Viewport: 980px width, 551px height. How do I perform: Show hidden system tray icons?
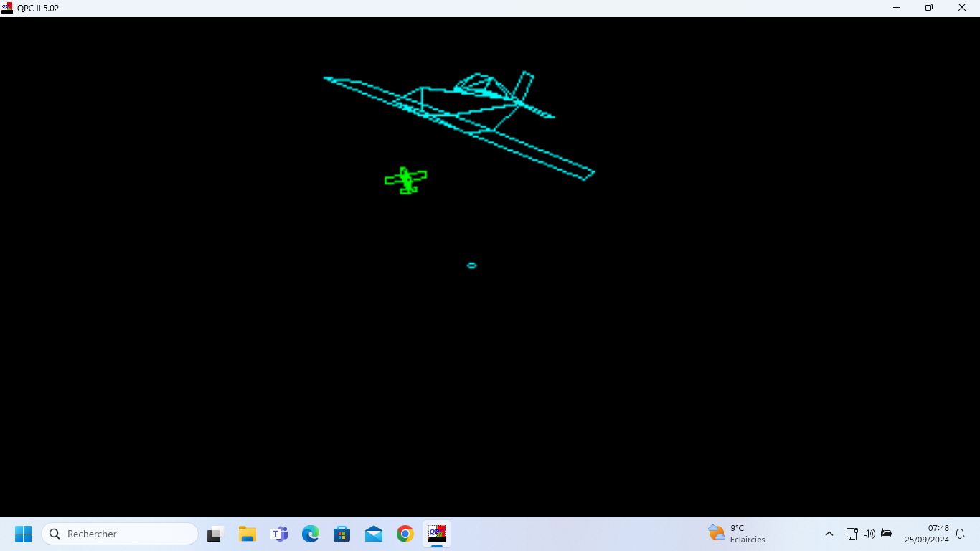point(829,534)
